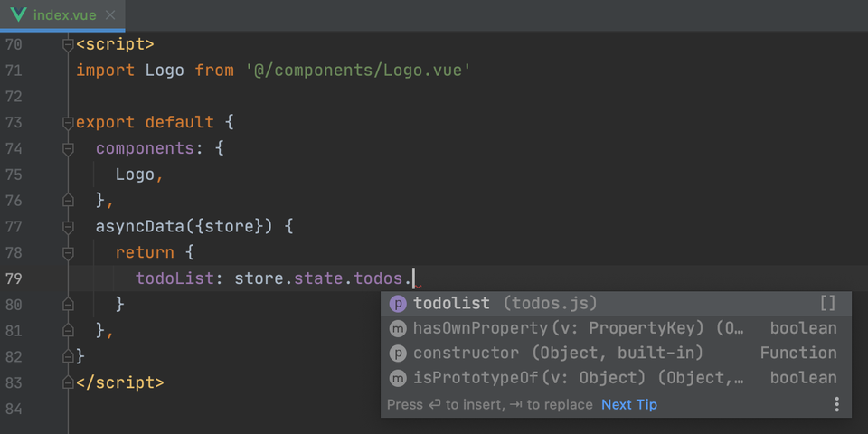Click the fold end marker at line 80
Viewport: 868px width, 434px height.
click(x=67, y=305)
